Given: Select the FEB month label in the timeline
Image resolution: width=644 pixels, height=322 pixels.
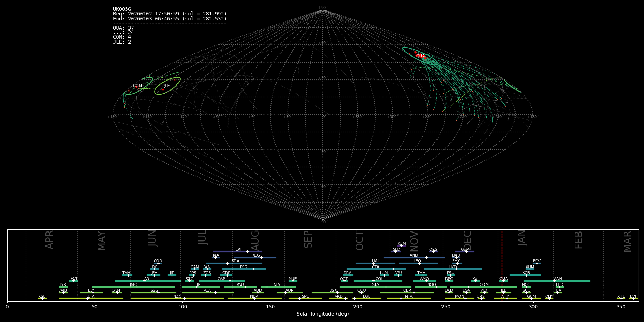Looking at the screenshot, I should [x=579, y=240].
